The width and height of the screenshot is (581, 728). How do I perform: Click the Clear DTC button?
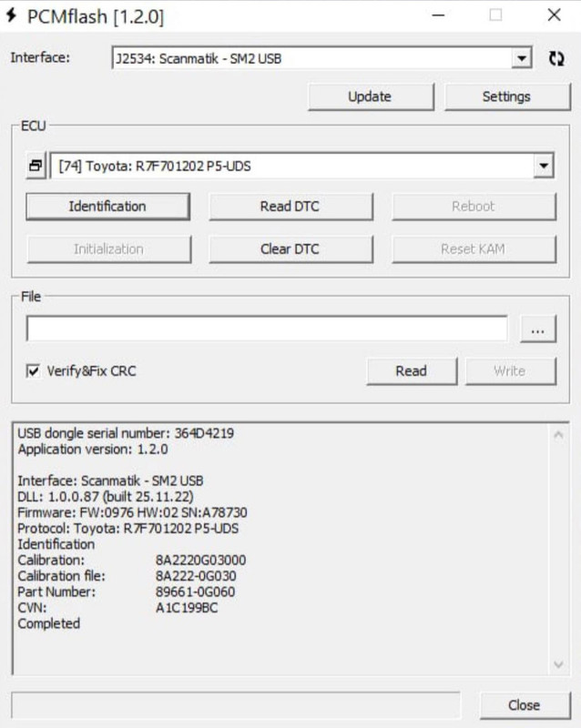pos(290,249)
